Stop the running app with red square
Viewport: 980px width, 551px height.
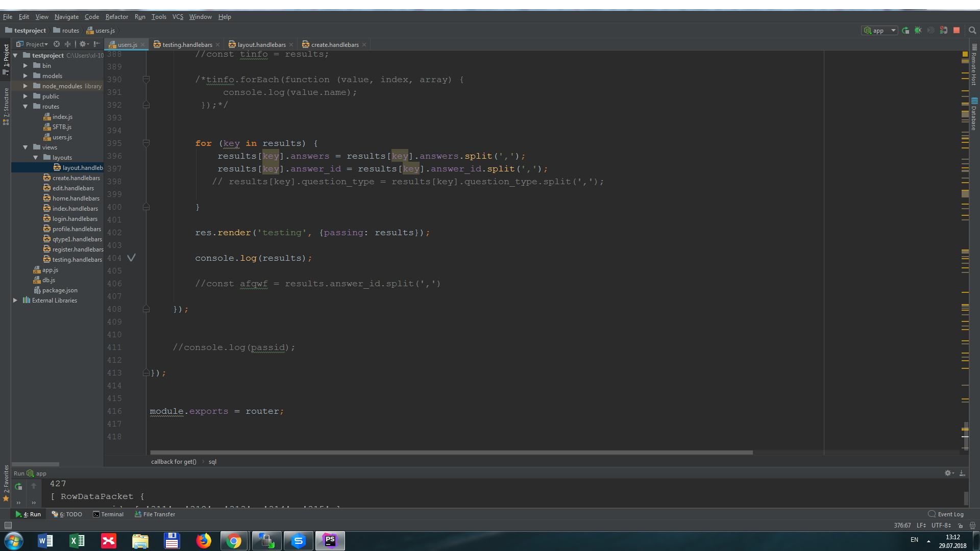tap(957, 31)
